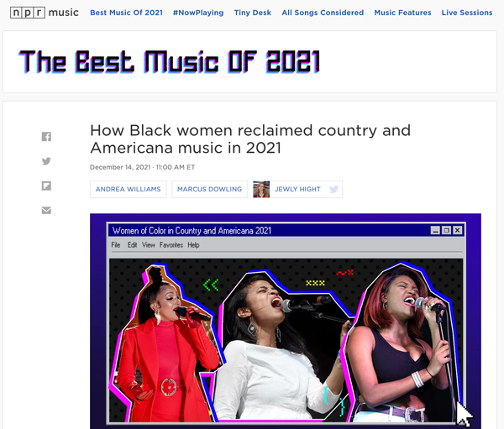
Task: Open Tiny Desk section
Action: (253, 13)
